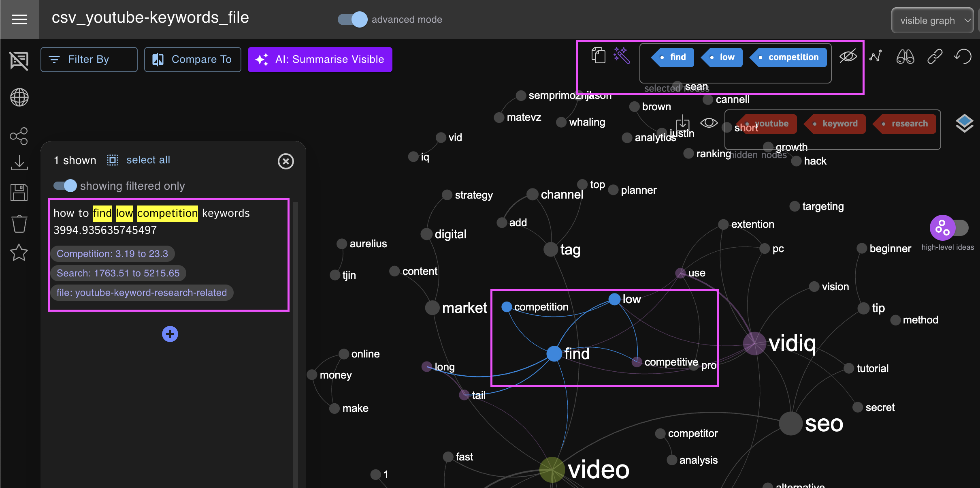This screenshot has height=488, width=980.
Task: Click the blue plus add statement button
Action: tap(170, 334)
